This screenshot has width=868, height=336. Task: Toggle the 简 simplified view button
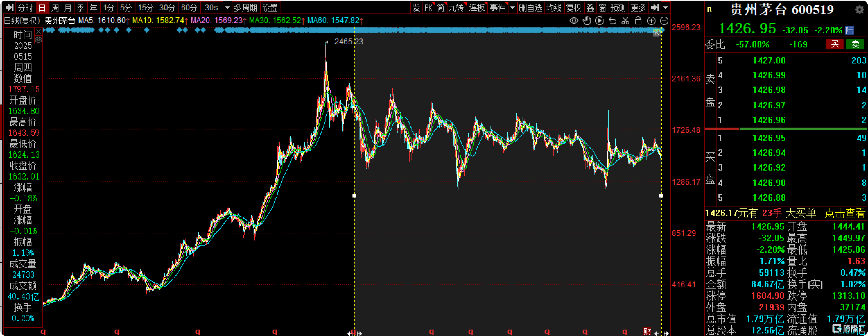coord(441,7)
